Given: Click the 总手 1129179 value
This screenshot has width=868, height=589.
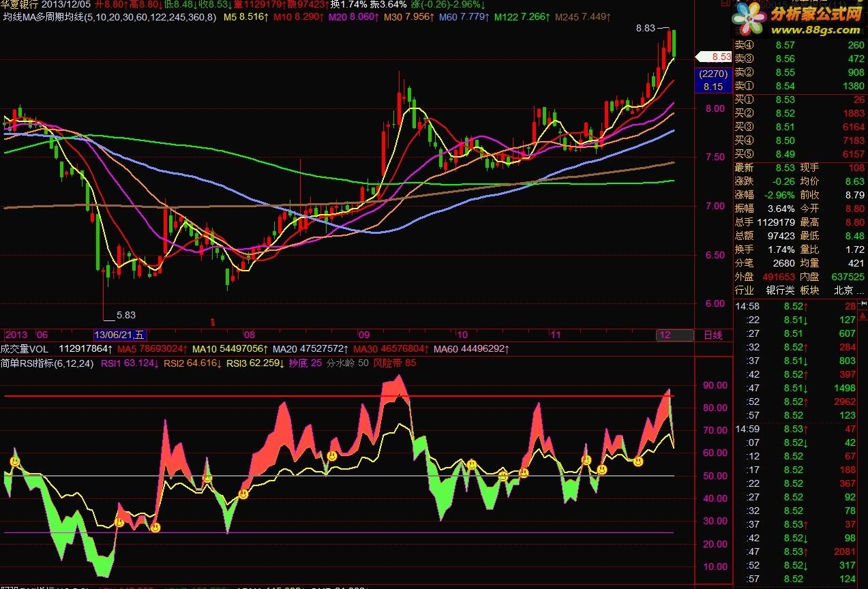Looking at the screenshot, I should coord(775,222).
